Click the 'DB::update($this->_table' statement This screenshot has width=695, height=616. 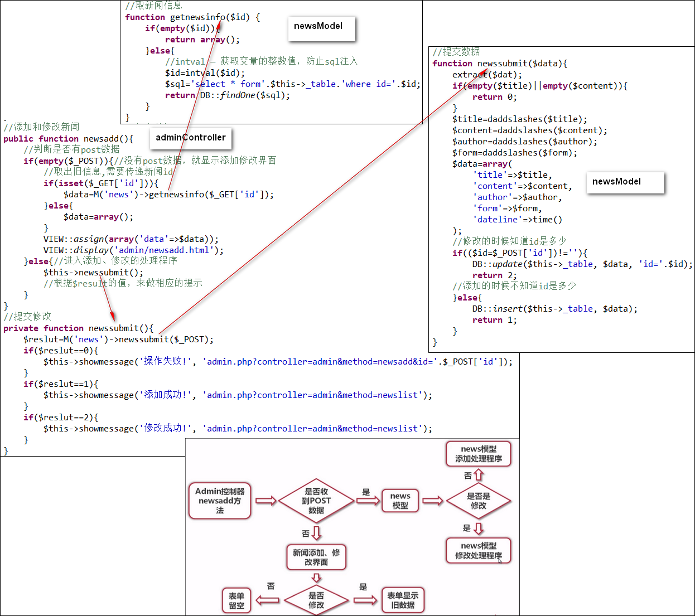(x=582, y=264)
